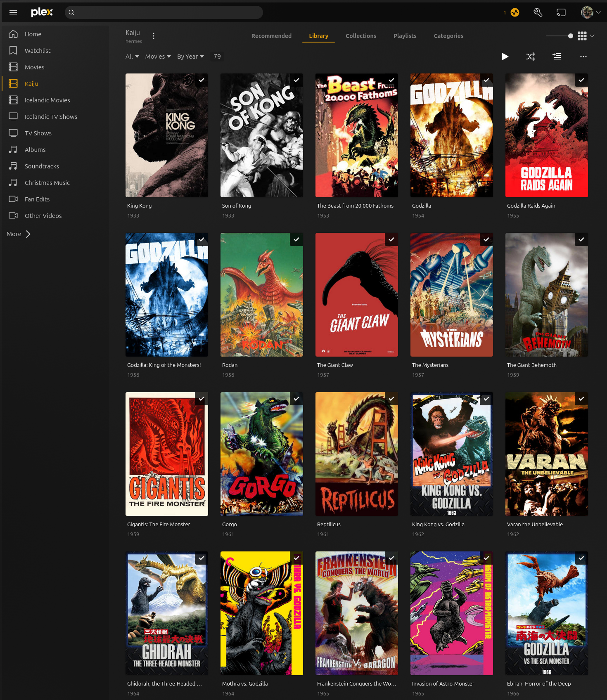Open more actions ellipsis in toolbar
This screenshot has height=700, width=607.
click(x=583, y=57)
